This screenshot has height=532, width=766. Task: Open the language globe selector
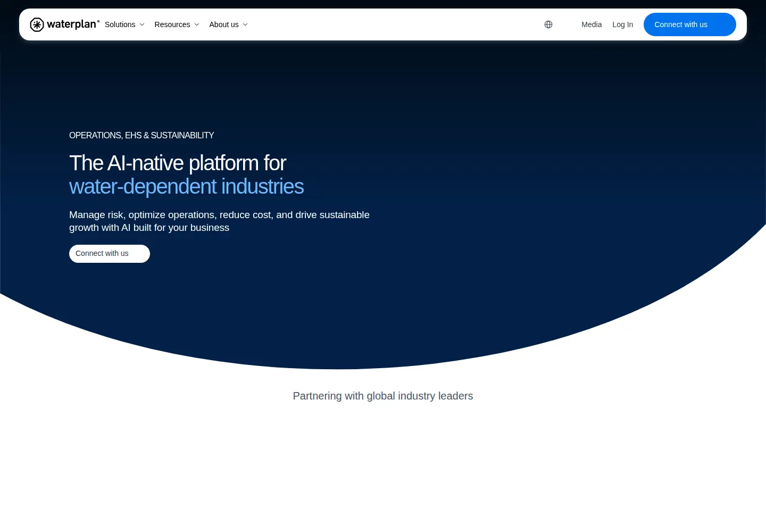pyautogui.click(x=548, y=24)
